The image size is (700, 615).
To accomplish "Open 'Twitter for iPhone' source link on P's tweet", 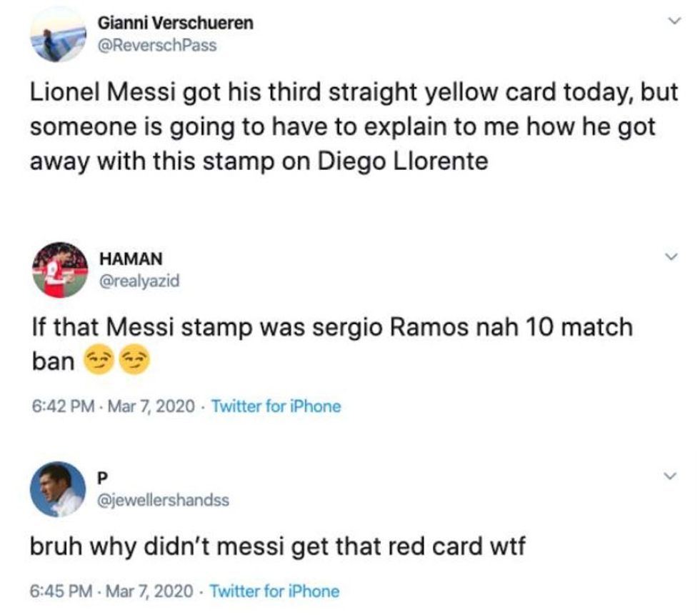I will point(276,591).
